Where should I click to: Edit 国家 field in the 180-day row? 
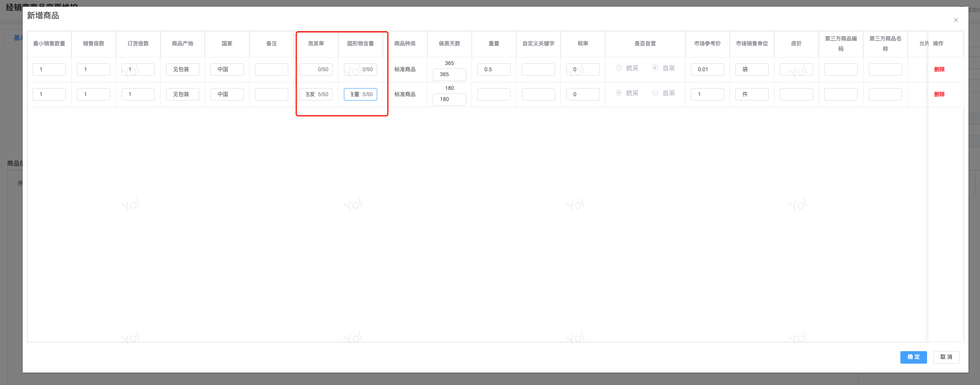227,94
